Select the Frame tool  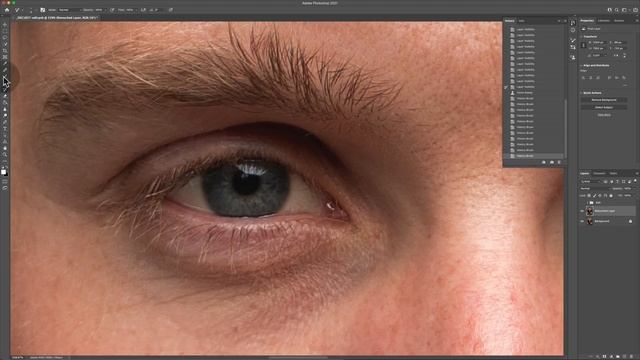coord(5,57)
